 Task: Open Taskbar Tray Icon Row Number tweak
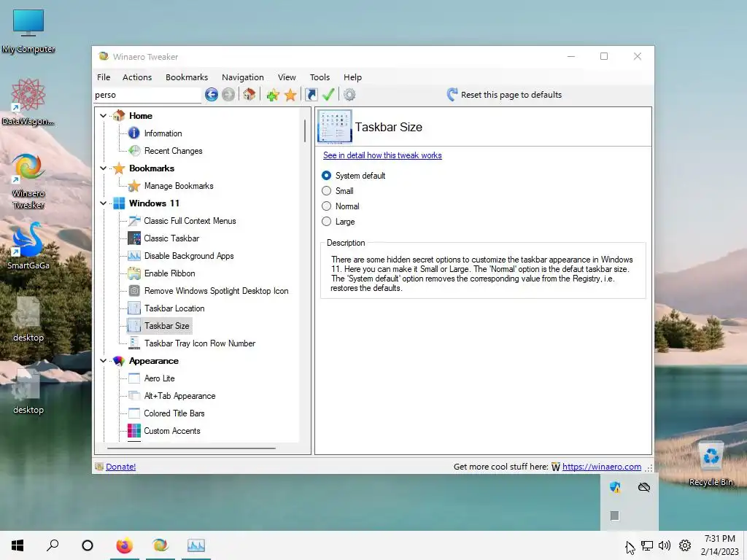coord(200,343)
